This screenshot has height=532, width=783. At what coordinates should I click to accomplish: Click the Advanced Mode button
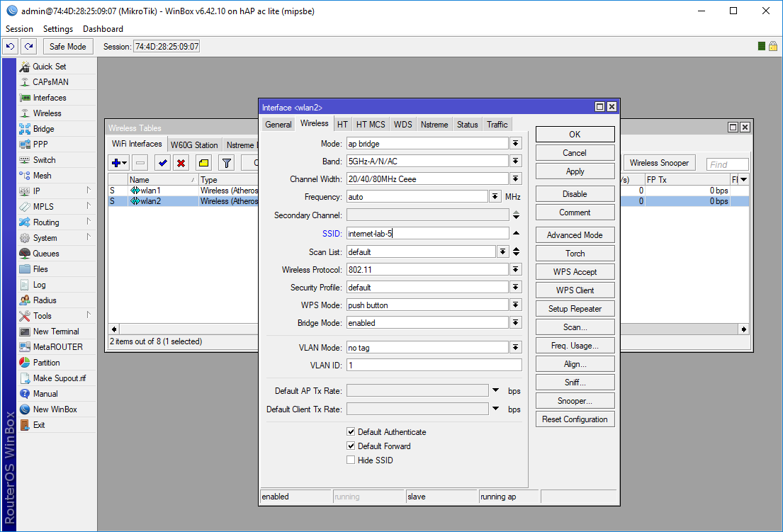(x=575, y=234)
